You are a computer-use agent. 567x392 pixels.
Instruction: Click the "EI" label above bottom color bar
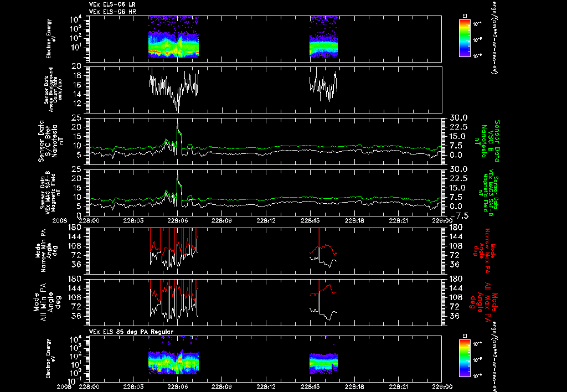click(465, 336)
